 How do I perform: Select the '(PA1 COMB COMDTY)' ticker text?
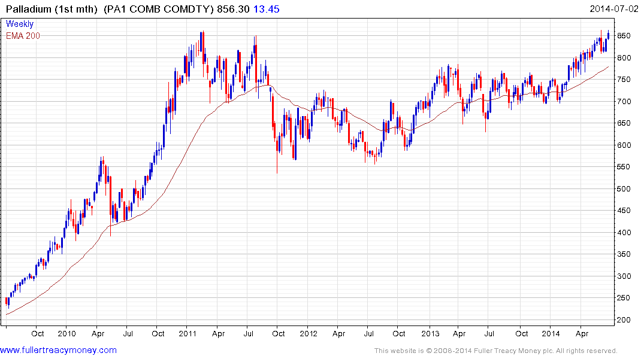click(x=159, y=9)
